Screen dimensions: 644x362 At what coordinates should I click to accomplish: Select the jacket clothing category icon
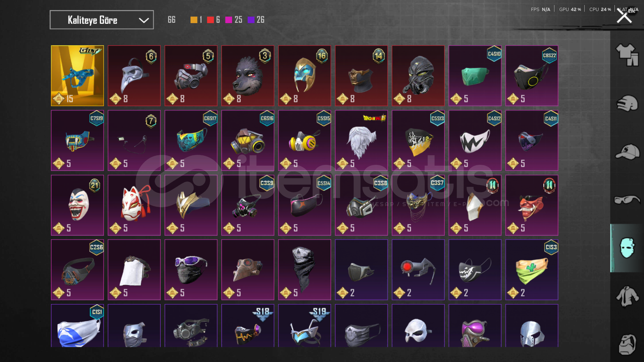tap(627, 296)
